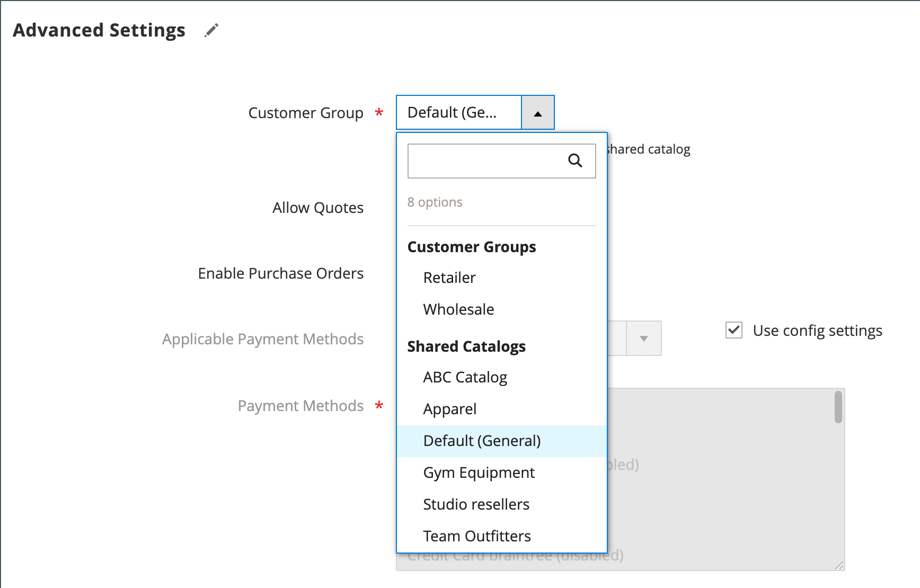Click the Customer Groups group header
Image resolution: width=920 pixels, height=588 pixels.
[x=471, y=247]
